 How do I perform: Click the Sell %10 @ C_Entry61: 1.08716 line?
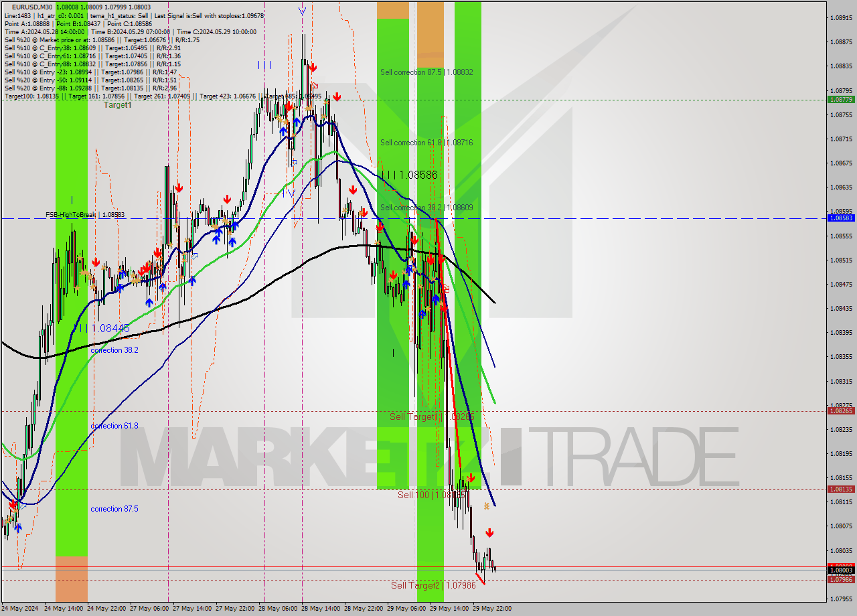click(92, 56)
